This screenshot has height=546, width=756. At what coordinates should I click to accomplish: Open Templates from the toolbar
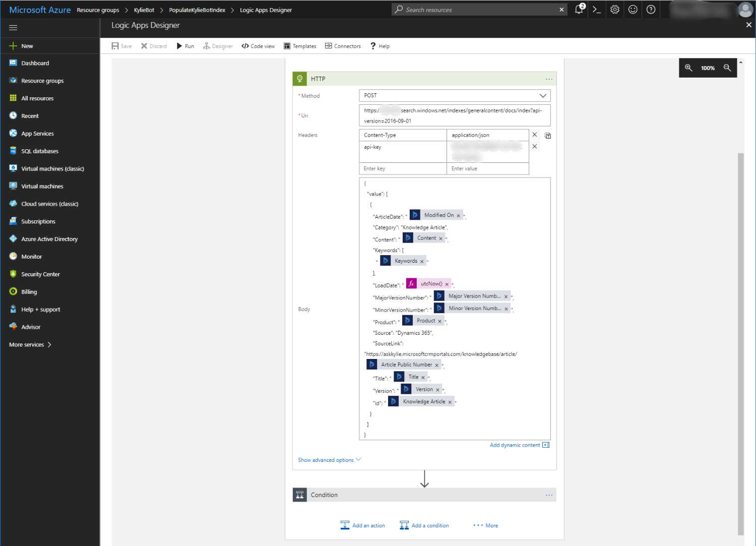tap(300, 46)
